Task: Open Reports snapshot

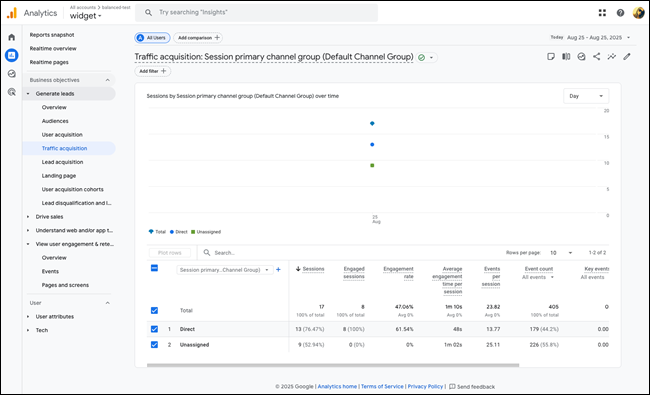Action: coord(52,35)
